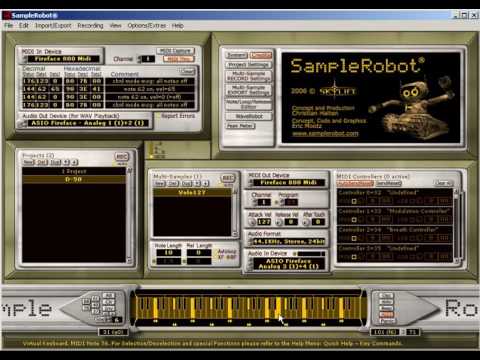
Task: Move multi-sample up with the up arrow
Action: point(198,184)
